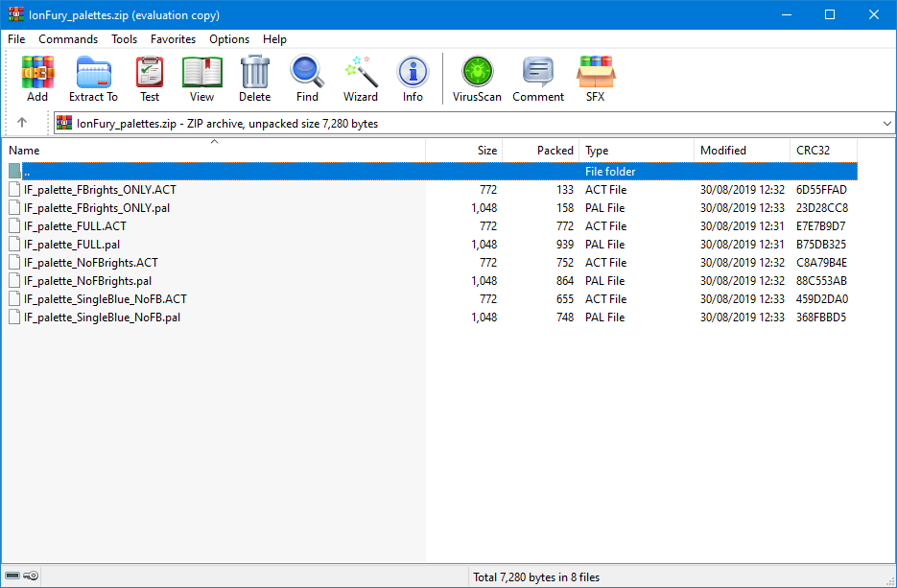The width and height of the screenshot is (897, 588).
Task: Close the WinRAR window
Action: pos(874,15)
